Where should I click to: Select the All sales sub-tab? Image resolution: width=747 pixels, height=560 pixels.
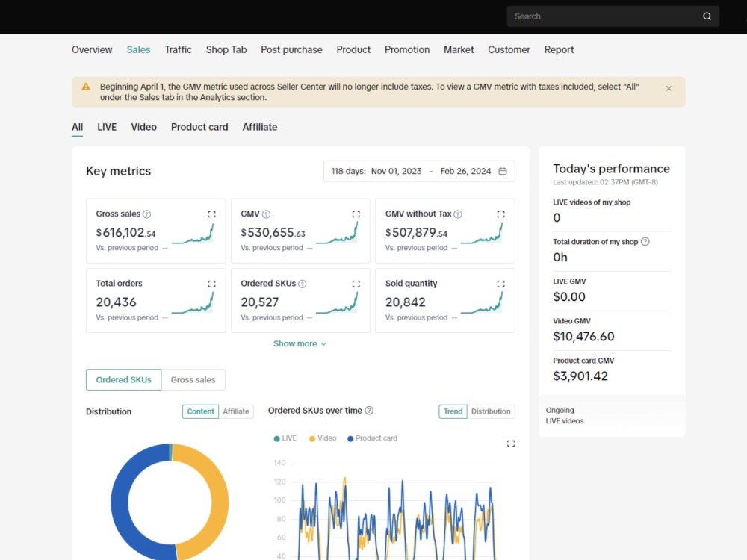point(77,127)
